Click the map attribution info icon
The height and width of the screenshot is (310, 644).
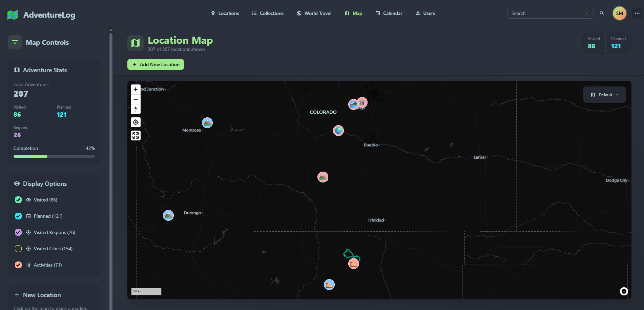(624, 291)
